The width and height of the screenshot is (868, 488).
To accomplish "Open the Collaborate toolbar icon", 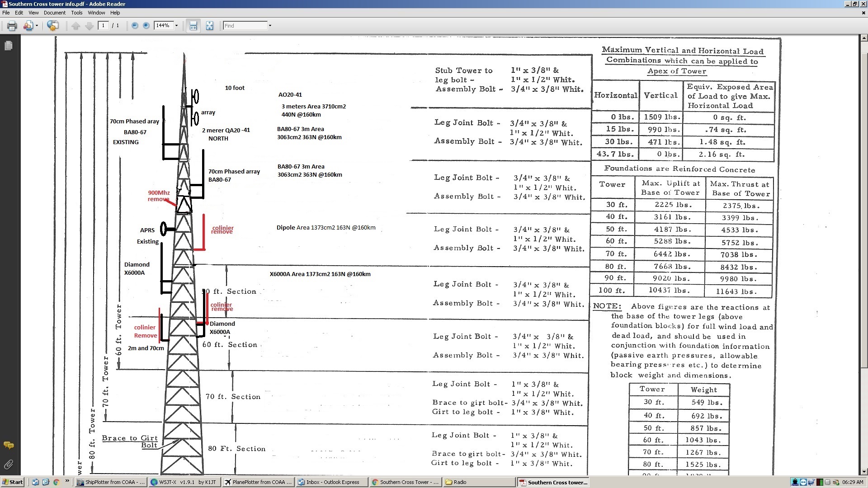I will tap(28, 26).
